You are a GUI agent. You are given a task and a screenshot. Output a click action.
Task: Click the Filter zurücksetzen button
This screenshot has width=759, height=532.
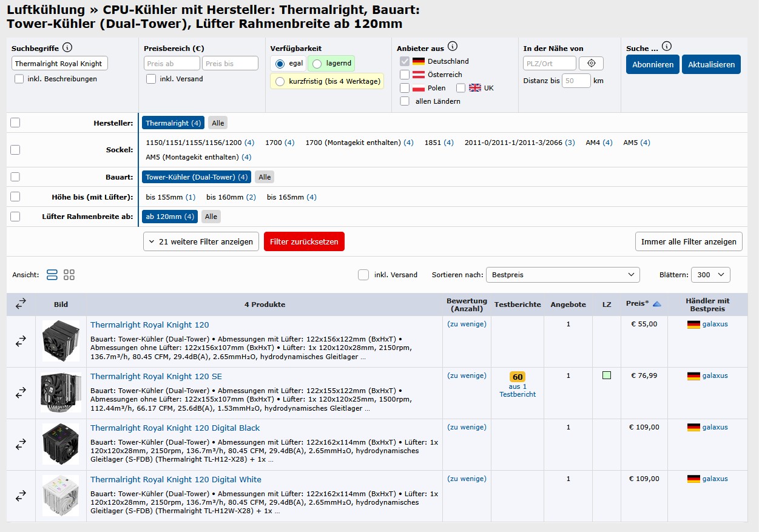coord(304,241)
